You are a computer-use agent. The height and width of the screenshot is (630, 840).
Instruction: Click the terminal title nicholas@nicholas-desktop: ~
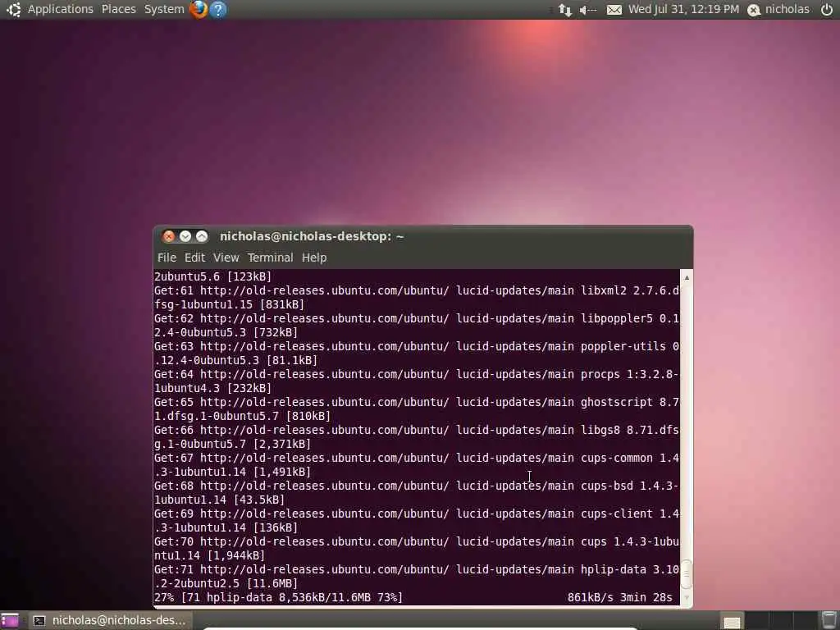point(312,236)
